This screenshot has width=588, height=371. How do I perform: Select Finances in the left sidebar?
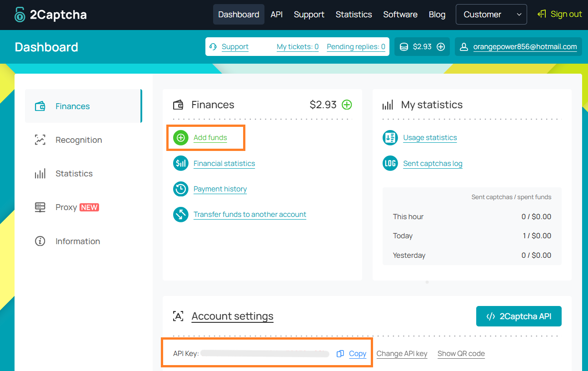(83, 106)
